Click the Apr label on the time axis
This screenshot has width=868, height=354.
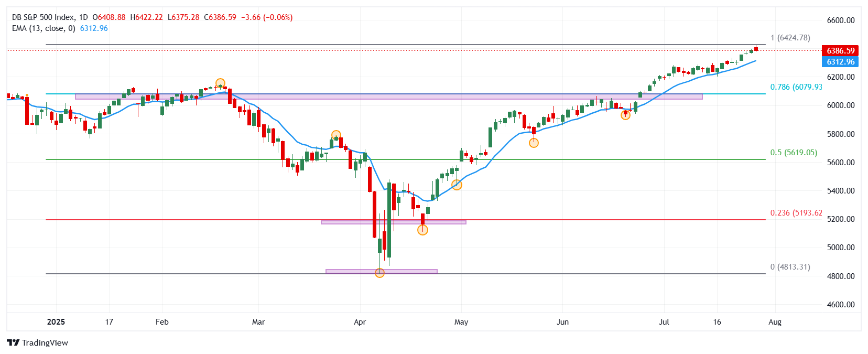(x=360, y=322)
